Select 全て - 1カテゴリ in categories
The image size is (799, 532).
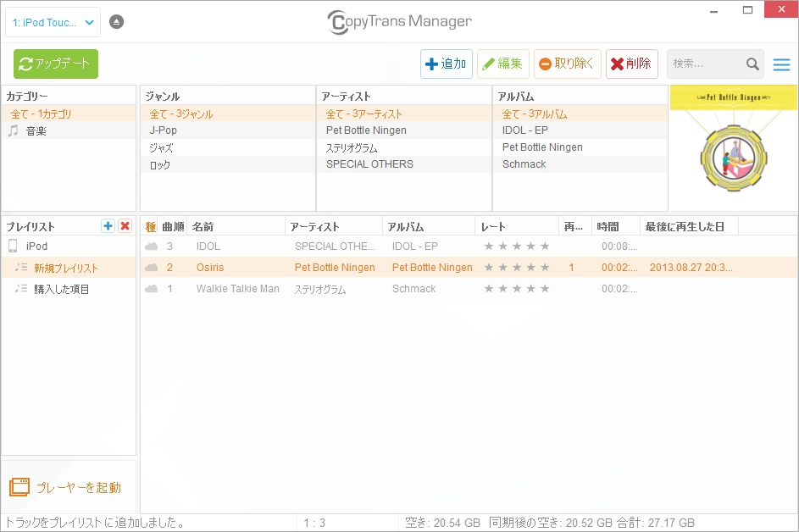click(x=69, y=114)
